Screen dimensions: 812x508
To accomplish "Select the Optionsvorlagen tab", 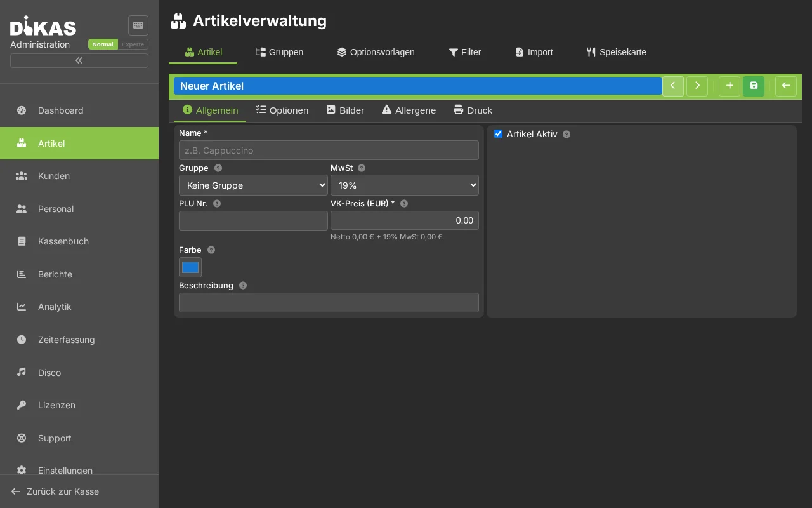I will coord(376,52).
